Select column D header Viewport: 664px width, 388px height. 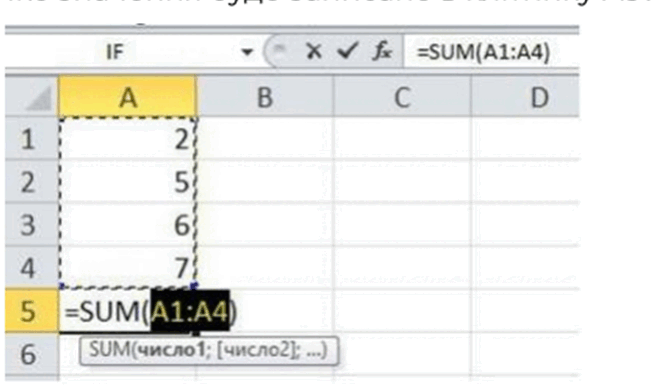[x=525, y=97]
